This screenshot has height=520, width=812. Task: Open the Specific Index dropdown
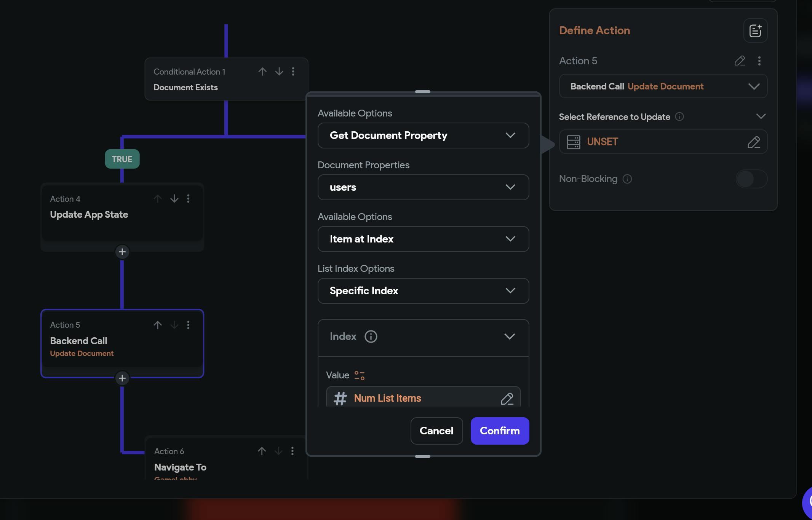pyautogui.click(x=423, y=291)
